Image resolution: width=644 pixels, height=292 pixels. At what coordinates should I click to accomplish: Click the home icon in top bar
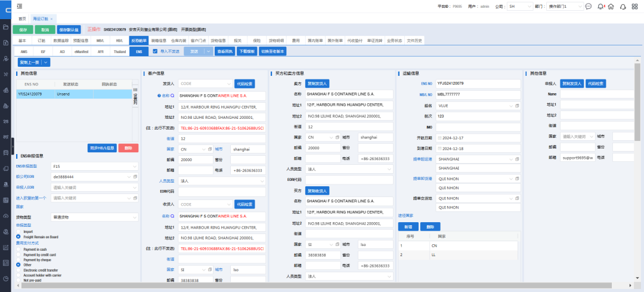[611, 7]
